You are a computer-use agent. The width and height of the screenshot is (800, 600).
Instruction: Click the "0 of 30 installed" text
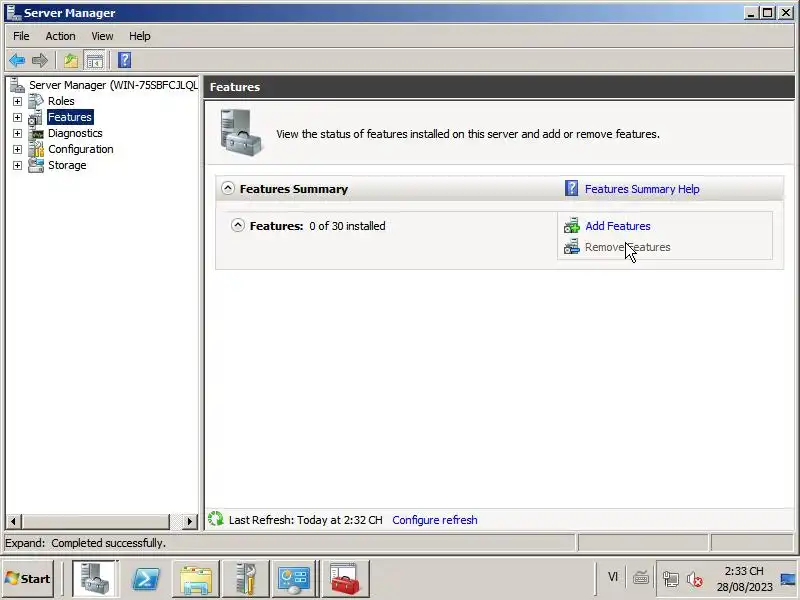point(347,226)
